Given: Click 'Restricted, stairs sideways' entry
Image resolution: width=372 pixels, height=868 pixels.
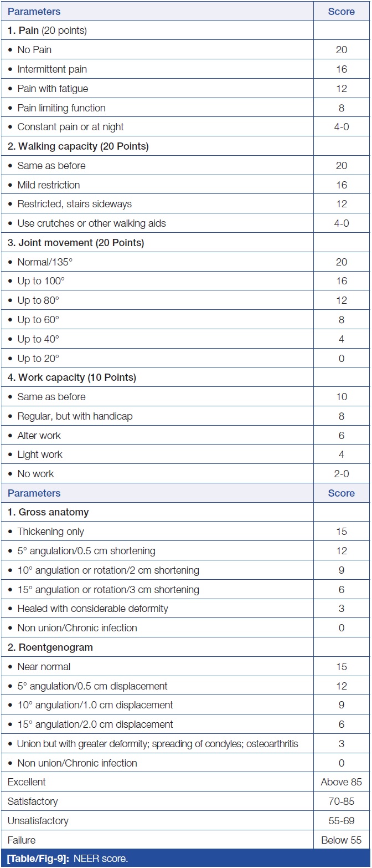Looking at the screenshot, I should point(74,204).
